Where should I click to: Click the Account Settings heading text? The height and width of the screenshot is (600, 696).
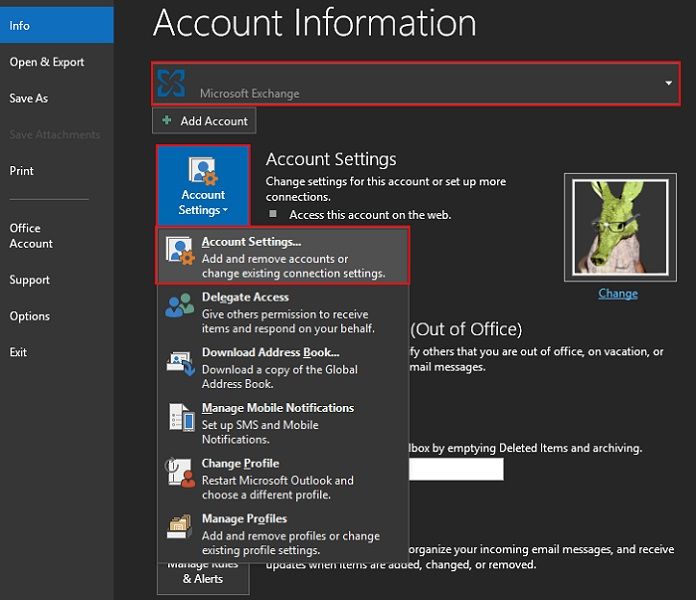(x=331, y=159)
